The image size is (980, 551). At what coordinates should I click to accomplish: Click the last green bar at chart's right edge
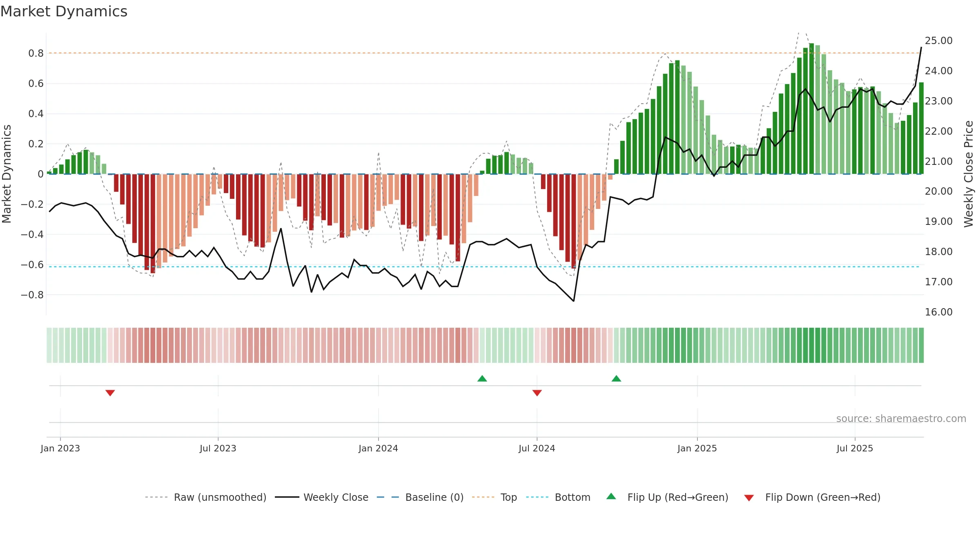point(921,128)
